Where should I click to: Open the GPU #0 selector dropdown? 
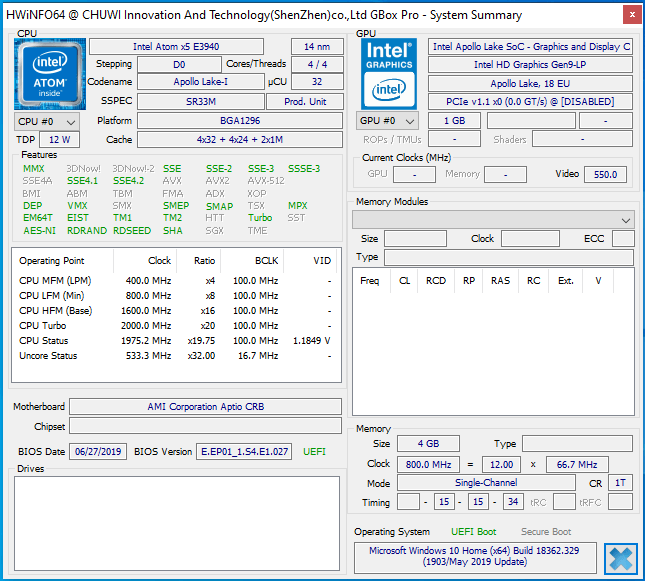387,121
